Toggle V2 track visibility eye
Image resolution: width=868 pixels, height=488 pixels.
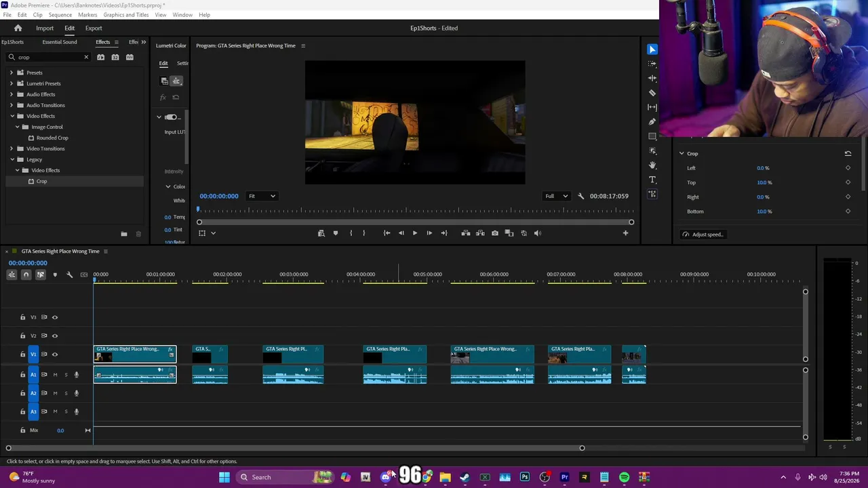[55, 335]
